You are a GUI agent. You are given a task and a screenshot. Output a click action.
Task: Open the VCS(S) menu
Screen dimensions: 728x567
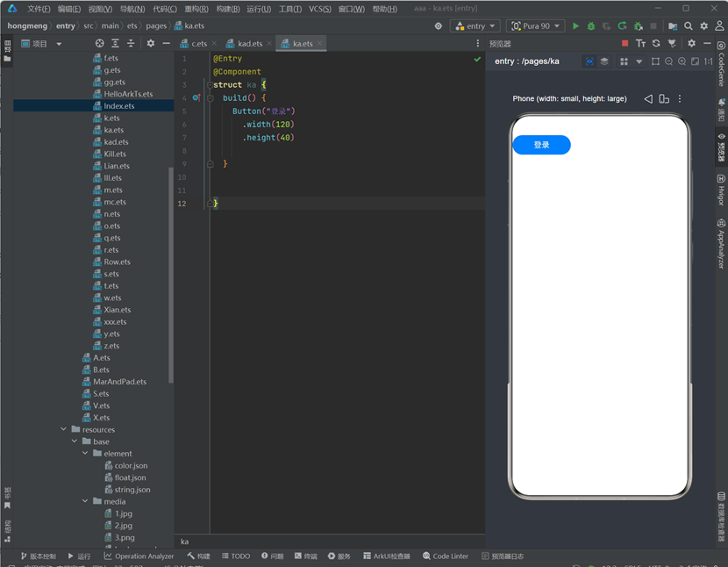click(x=320, y=9)
